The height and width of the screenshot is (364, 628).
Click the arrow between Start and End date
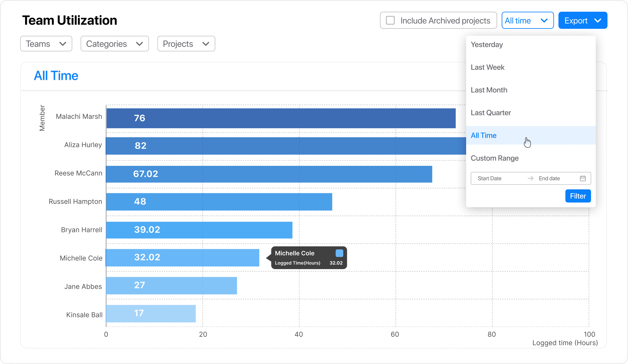pyautogui.click(x=530, y=178)
